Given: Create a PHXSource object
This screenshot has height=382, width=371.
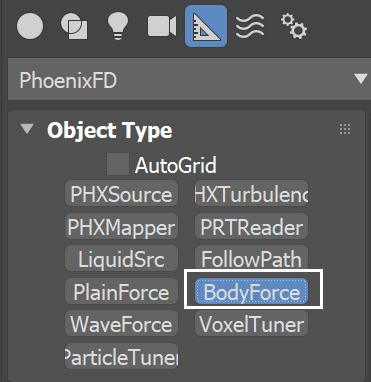Looking at the screenshot, I should click(x=121, y=194).
